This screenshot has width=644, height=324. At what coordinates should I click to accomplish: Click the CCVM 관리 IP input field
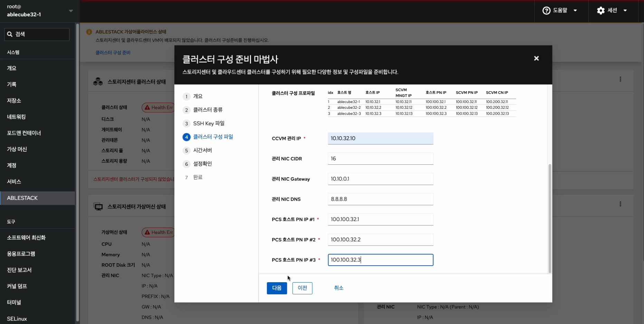[380, 138]
